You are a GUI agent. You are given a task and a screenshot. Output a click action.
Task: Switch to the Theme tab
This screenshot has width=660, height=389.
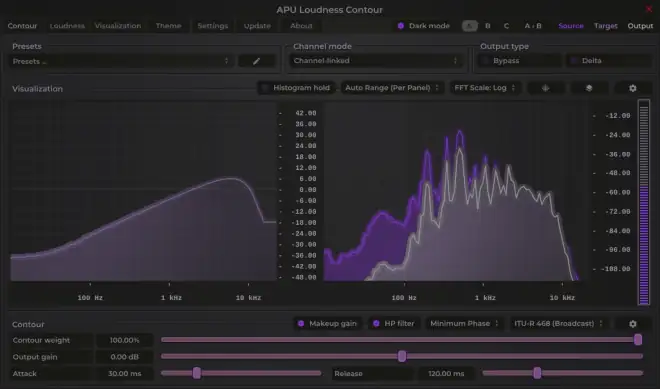pos(168,26)
